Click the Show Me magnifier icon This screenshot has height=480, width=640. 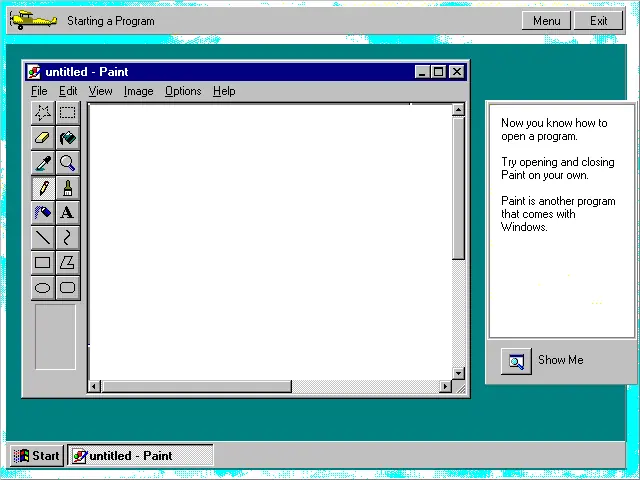[x=516, y=361]
